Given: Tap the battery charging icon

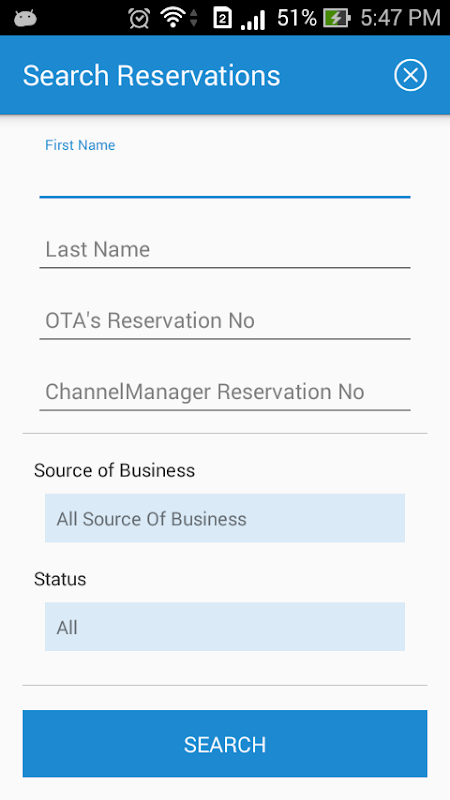Looking at the screenshot, I should pyautogui.click(x=337, y=18).
